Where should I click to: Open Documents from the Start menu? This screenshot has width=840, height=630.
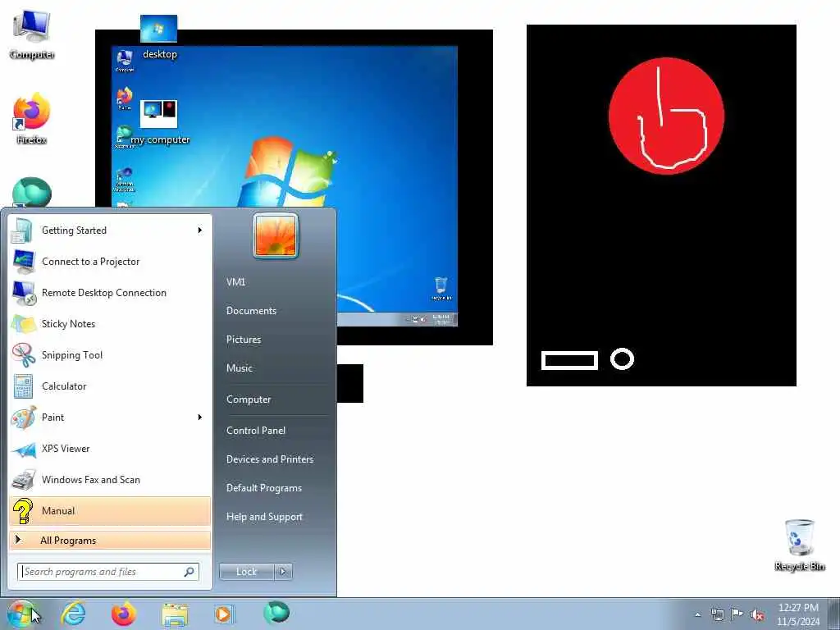pos(251,311)
